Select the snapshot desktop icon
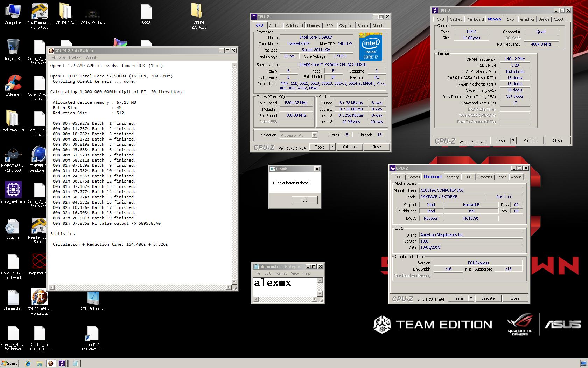The height and width of the screenshot is (368, 588). pyautogui.click(x=38, y=264)
